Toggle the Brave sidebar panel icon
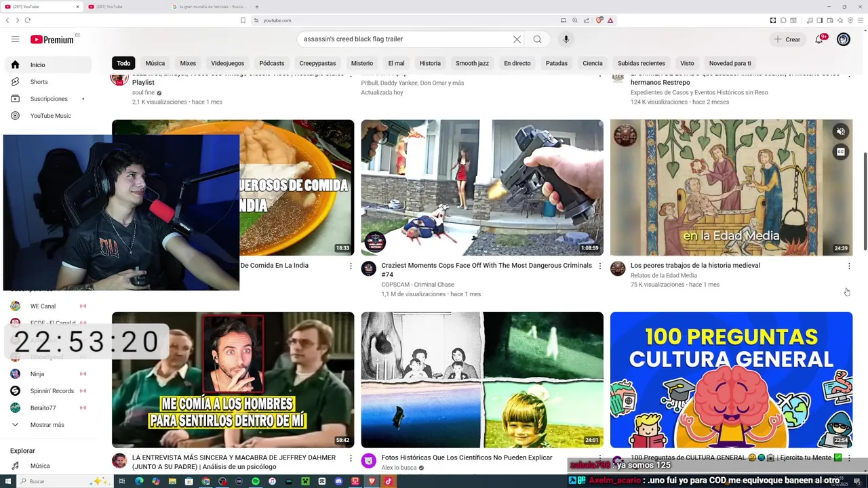The width and height of the screenshot is (868, 488). click(819, 20)
